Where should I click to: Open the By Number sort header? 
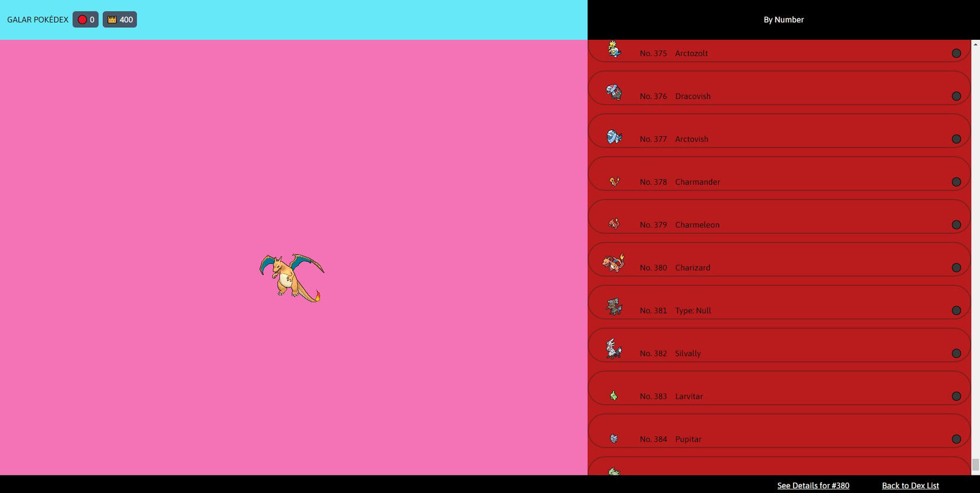click(783, 20)
